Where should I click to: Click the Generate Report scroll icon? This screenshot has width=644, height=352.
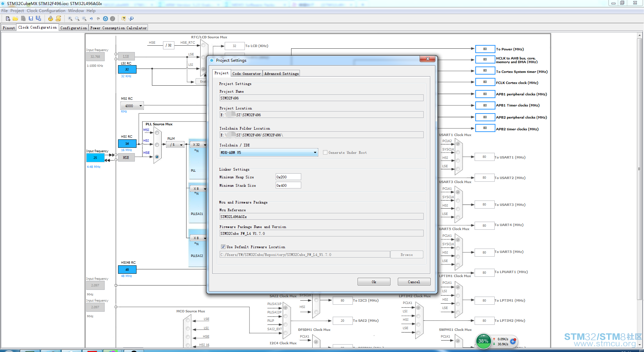tap(58, 18)
